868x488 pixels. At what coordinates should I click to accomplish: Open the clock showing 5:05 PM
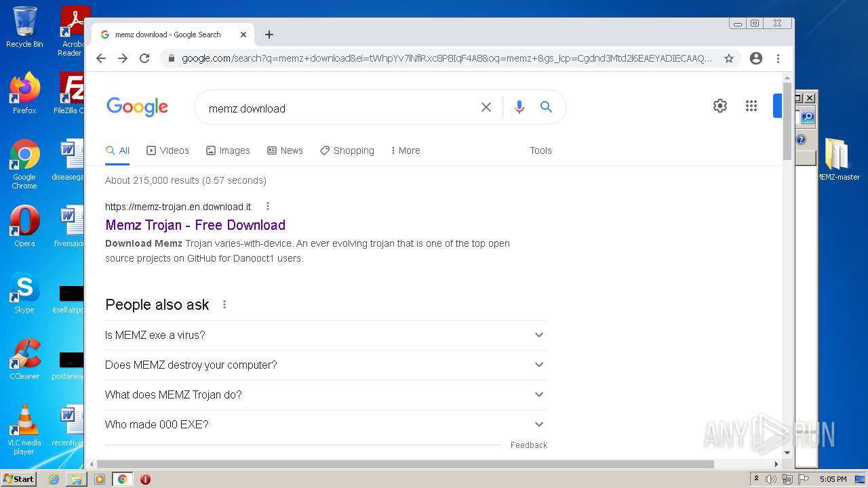tap(833, 479)
